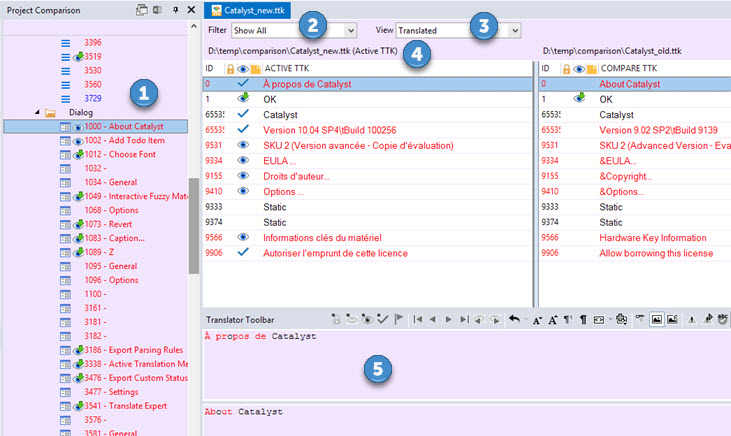Open the View Translated dropdown
Screen dimensions: 731x436
515,30
